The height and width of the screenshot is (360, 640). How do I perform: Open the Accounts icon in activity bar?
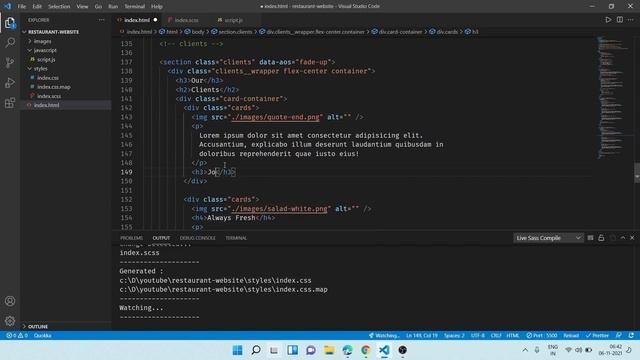coord(10,301)
